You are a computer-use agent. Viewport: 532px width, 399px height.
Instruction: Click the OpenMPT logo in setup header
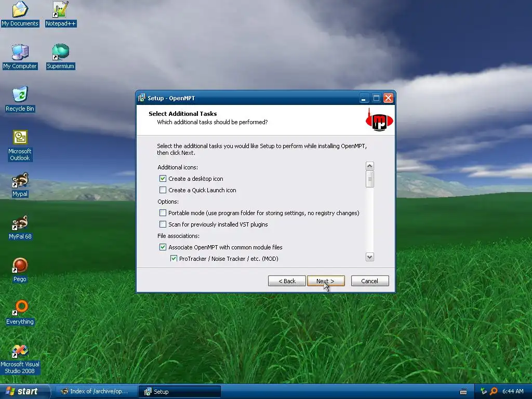[379, 120]
